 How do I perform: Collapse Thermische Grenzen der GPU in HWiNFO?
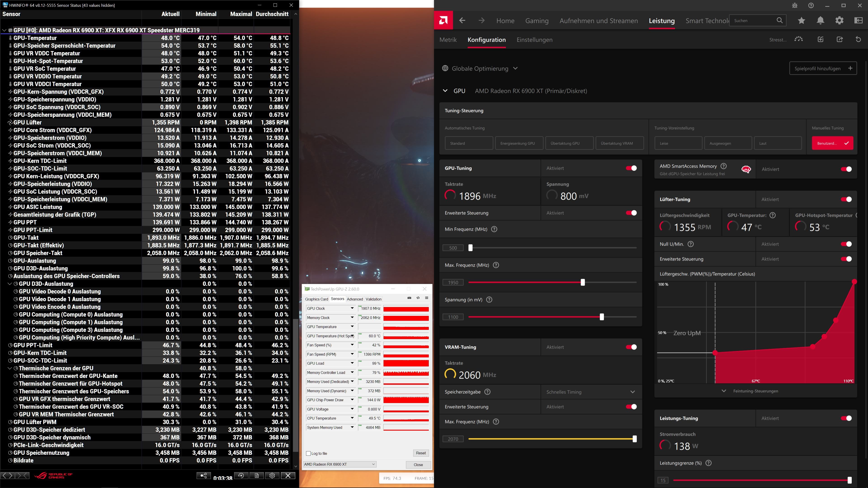pyautogui.click(x=10, y=368)
